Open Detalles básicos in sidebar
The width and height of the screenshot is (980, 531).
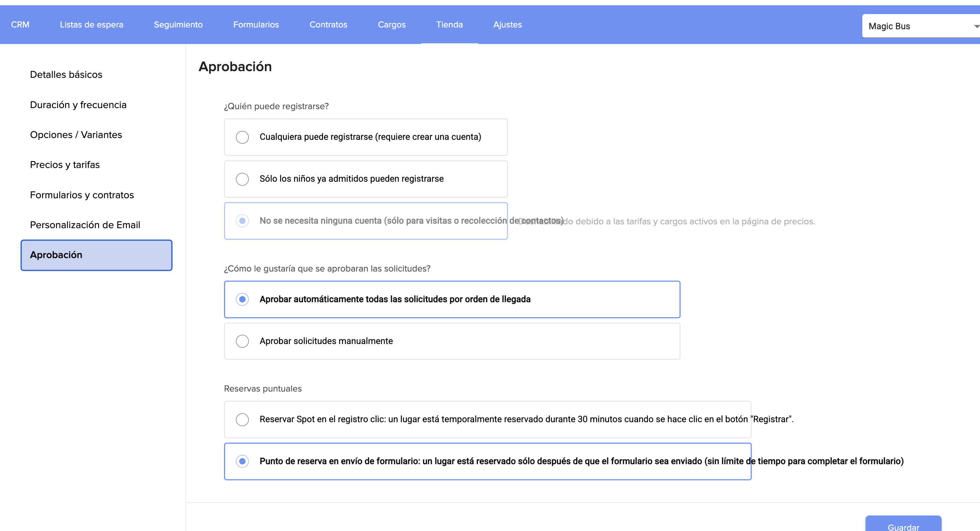pos(66,75)
